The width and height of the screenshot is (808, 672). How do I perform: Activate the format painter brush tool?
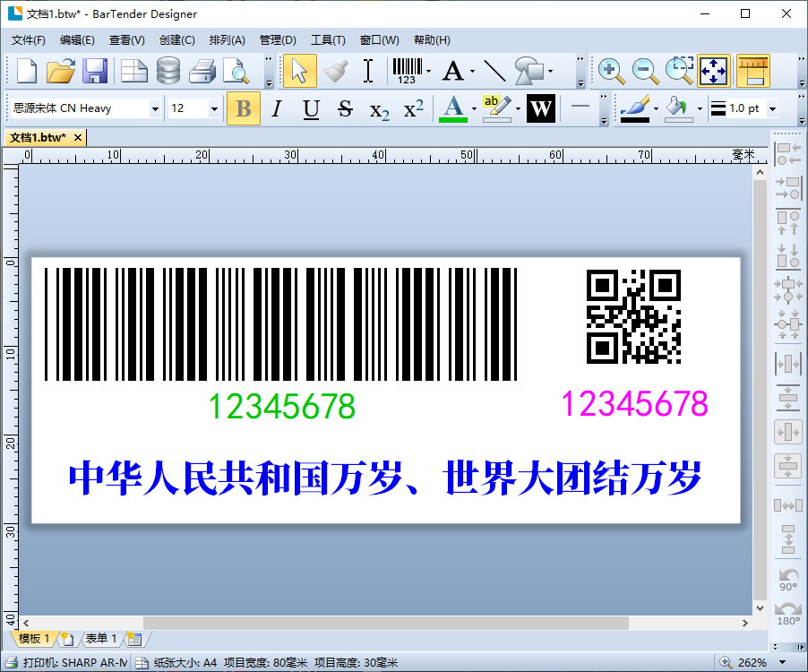335,71
